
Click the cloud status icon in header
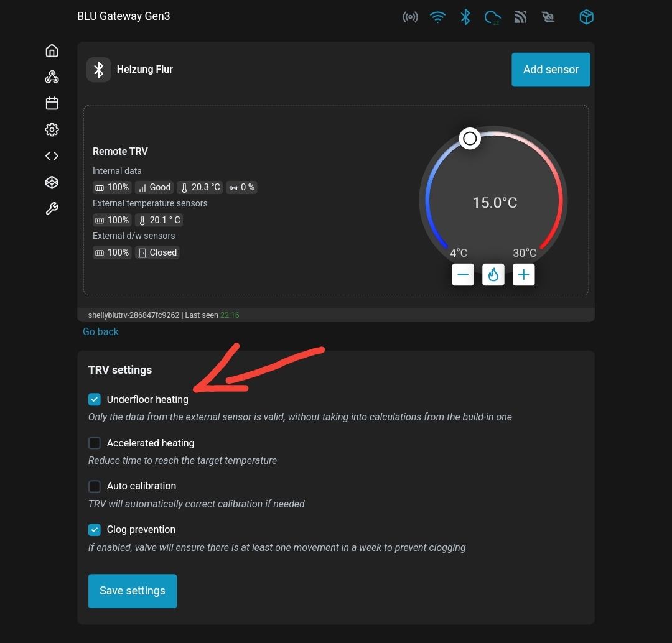coord(492,17)
